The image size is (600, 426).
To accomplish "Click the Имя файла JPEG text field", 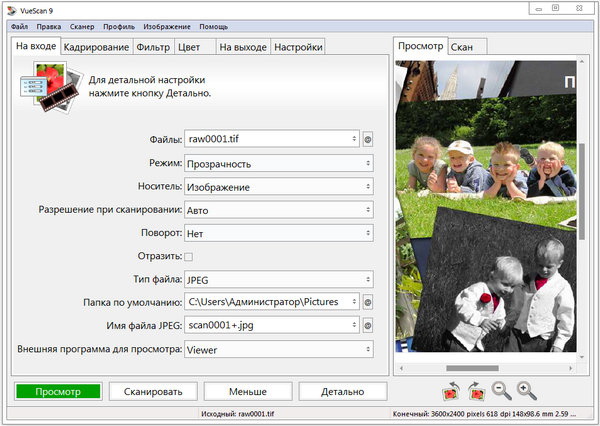I will point(266,325).
